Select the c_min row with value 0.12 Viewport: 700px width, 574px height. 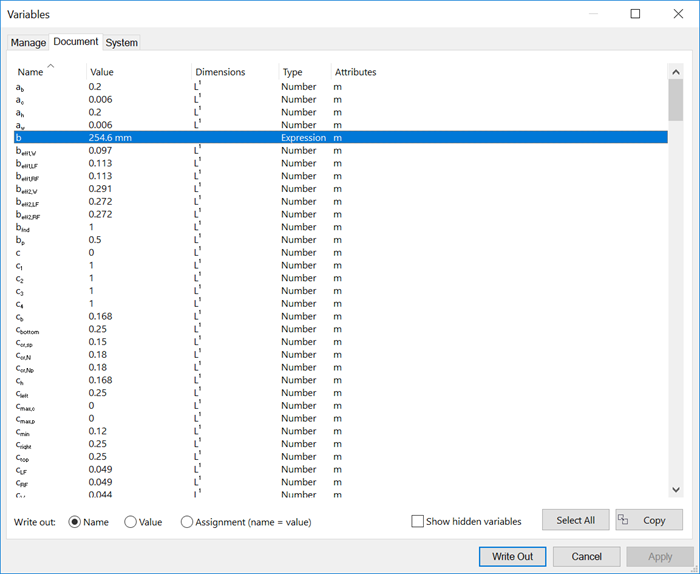(341, 431)
